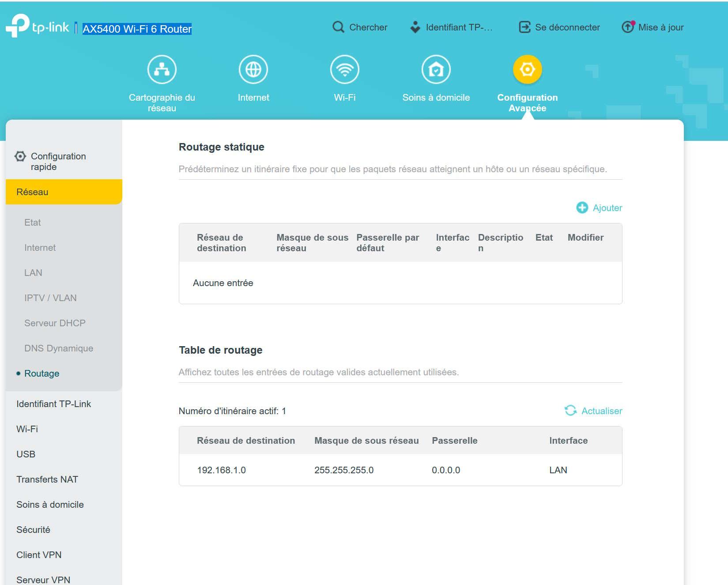Expand the Transferts NAT section
Screen dimensions: 728x585
47,479
